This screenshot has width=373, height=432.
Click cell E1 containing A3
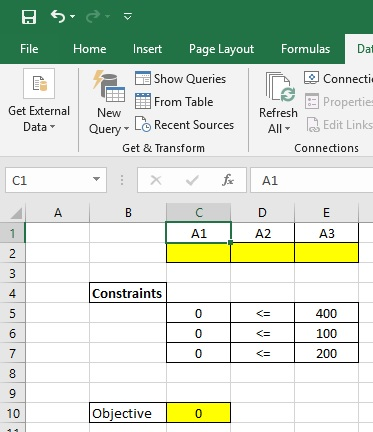click(327, 233)
